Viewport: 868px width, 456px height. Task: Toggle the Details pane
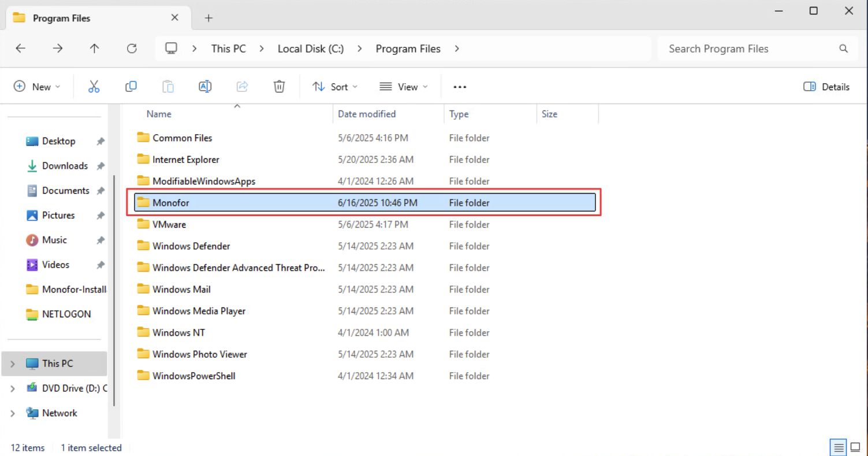[x=826, y=87]
